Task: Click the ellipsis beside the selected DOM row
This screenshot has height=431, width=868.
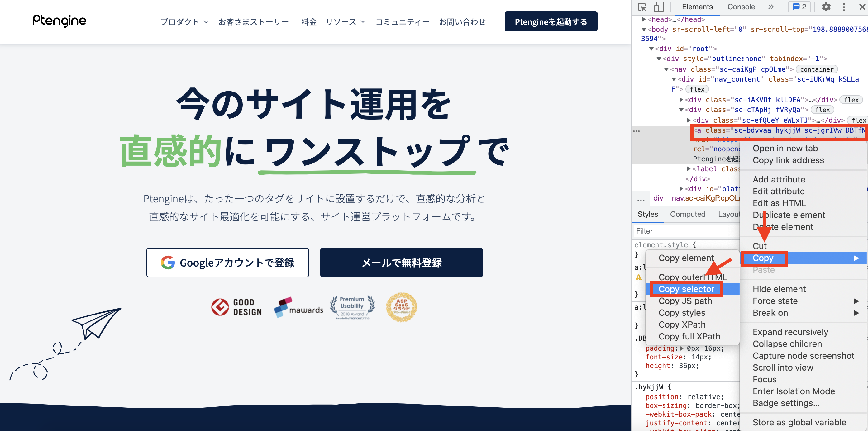Action: point(637,131)
